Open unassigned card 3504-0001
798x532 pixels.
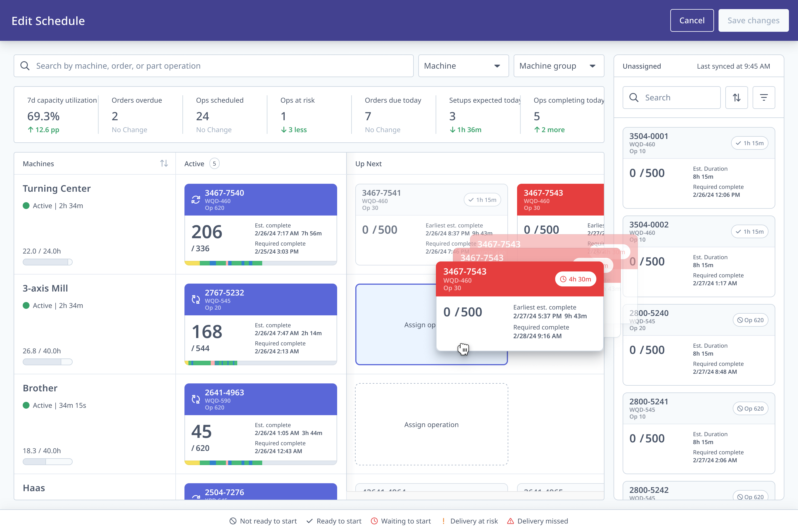click(x=699, y=168)
